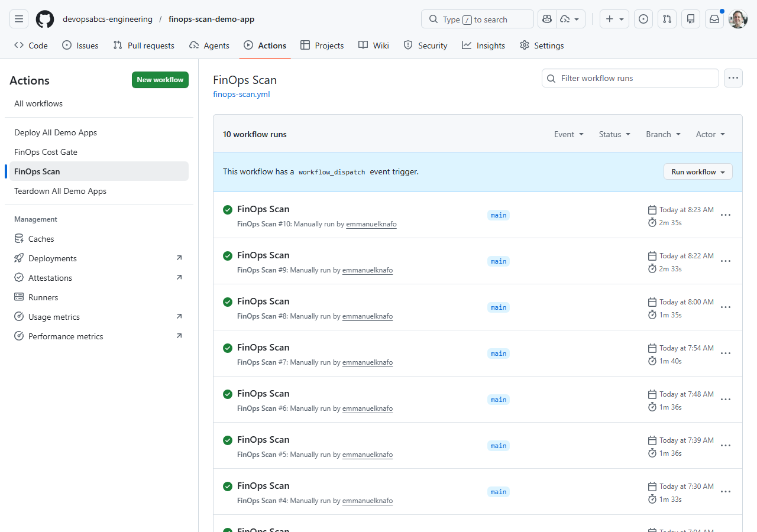Open GitHub Copilot from the top bar
Screen dimensions: 757x532
coord(546,18)
